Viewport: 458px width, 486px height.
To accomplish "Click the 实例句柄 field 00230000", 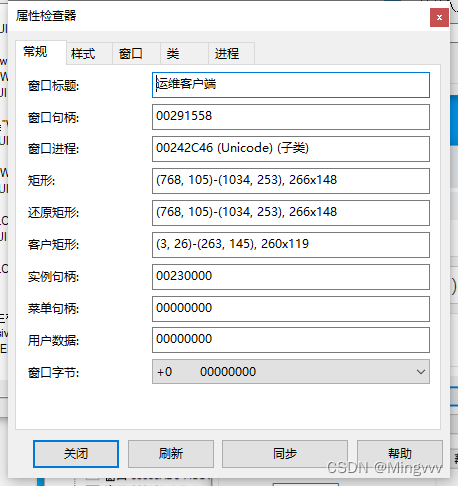I will click(291, 277).
